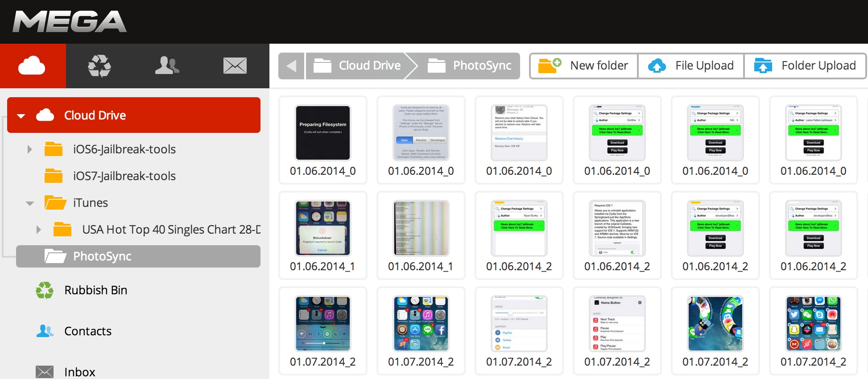The width and height of the screenshot is (868, 379).
Task: Select the Home Button settings thumbnail
Action: (x=617, y=324)
